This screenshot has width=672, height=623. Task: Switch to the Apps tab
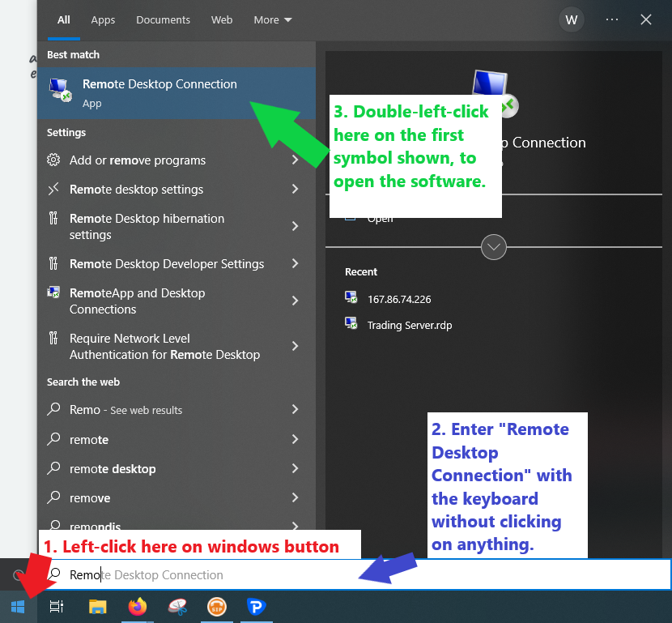click(x=103, y=20)
